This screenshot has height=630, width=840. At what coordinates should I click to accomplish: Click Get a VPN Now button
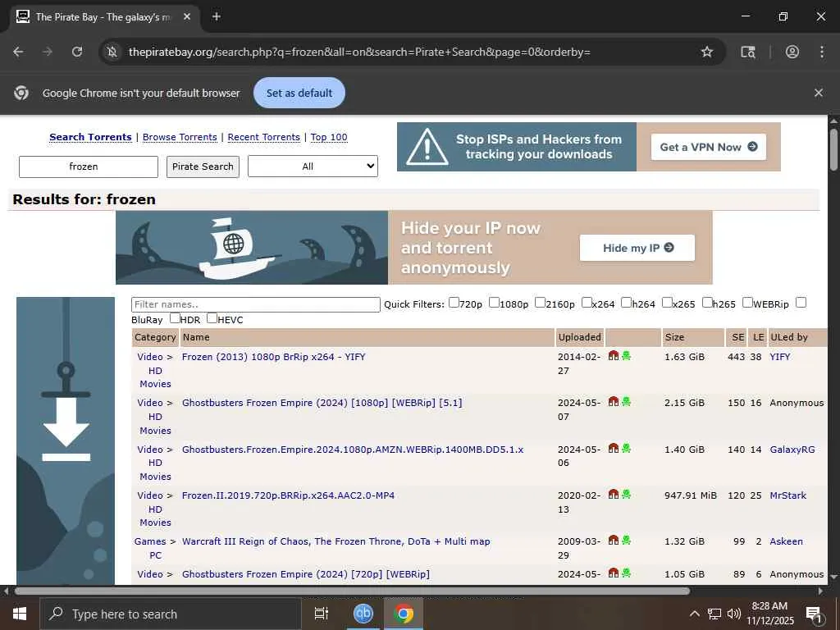(708, 147)
